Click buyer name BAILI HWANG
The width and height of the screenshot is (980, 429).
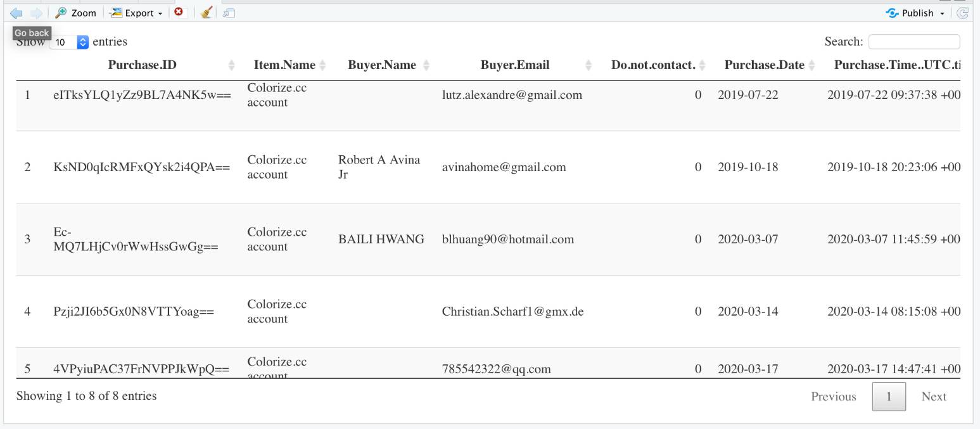(381, 240)
